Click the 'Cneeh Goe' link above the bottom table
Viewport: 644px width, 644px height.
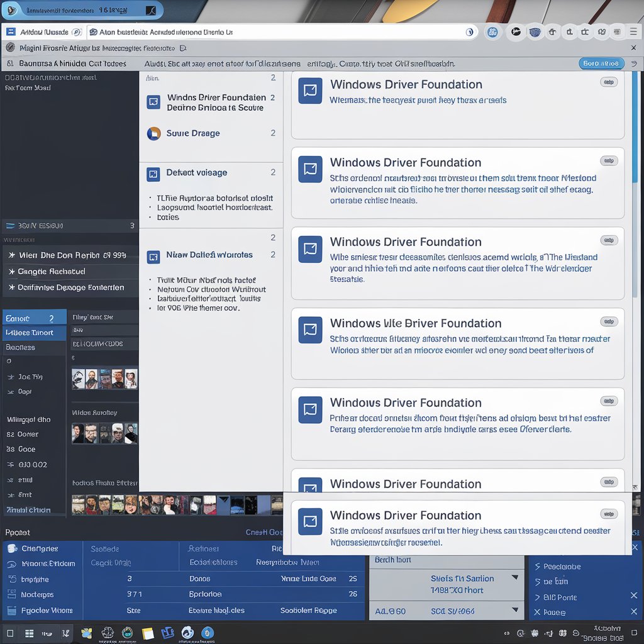click(264, 532)
